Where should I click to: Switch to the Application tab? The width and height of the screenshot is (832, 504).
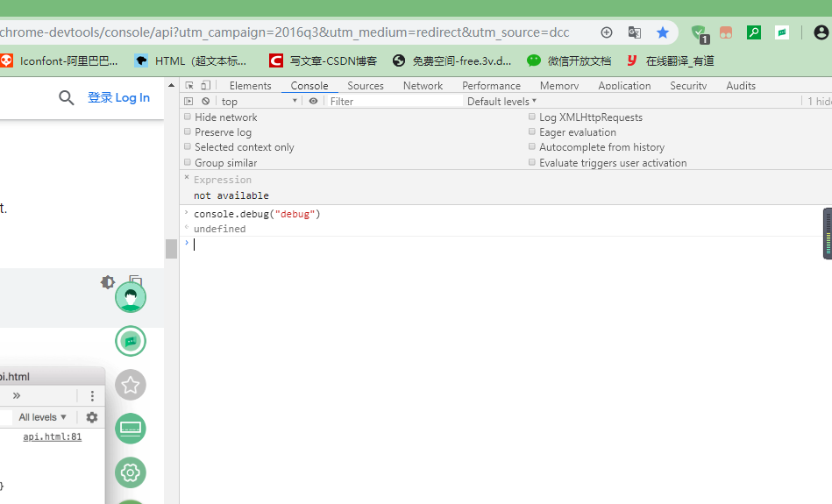(x=624, y=85)
